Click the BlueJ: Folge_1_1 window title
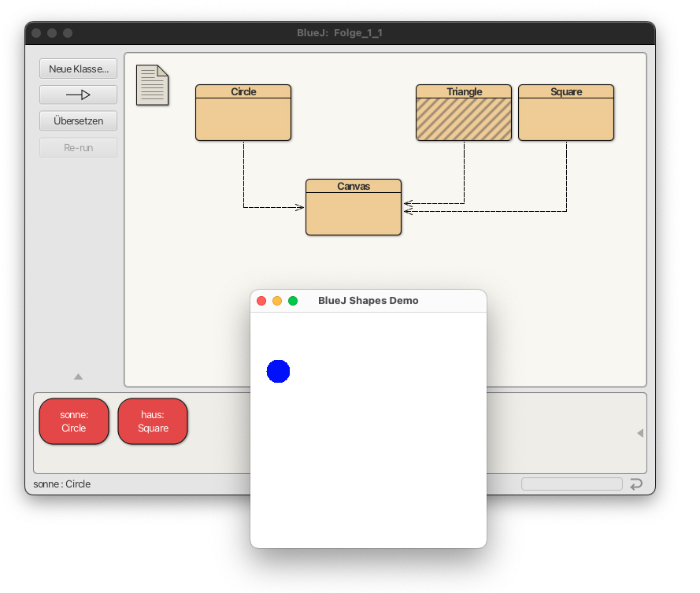Viewport: 700px width, 593px height. click(339, 33)
